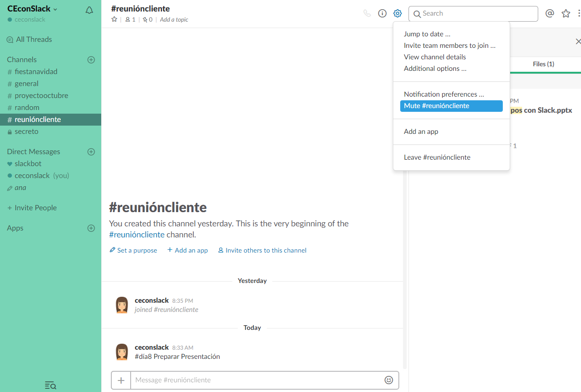Click the Yesterday date divider label
This screenshot has width=581, height=392.
click(x=252, y=281)
